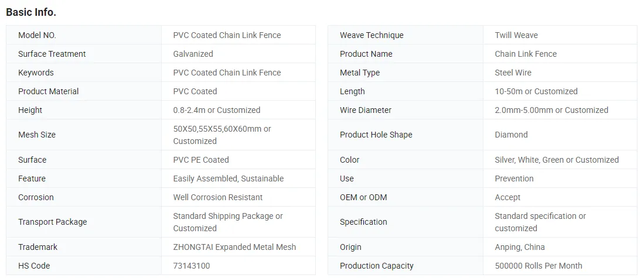The image size is (644, 278).
Task: Select the Twill Weave value
Action: [x=516, y=35]
